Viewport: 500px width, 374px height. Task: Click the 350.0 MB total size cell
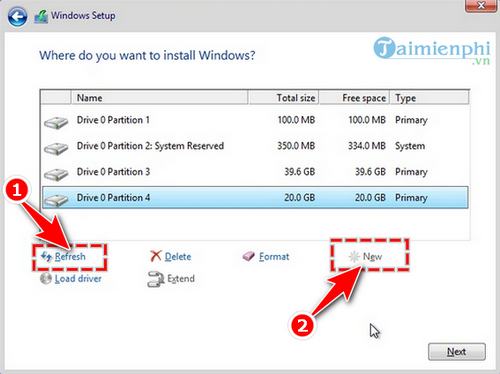point(296,146)
